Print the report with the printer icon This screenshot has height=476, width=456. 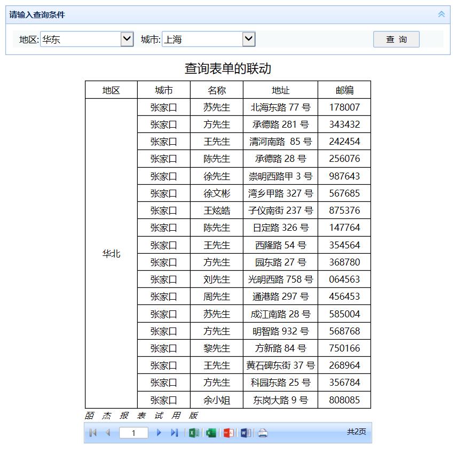(x=263, y=433)
